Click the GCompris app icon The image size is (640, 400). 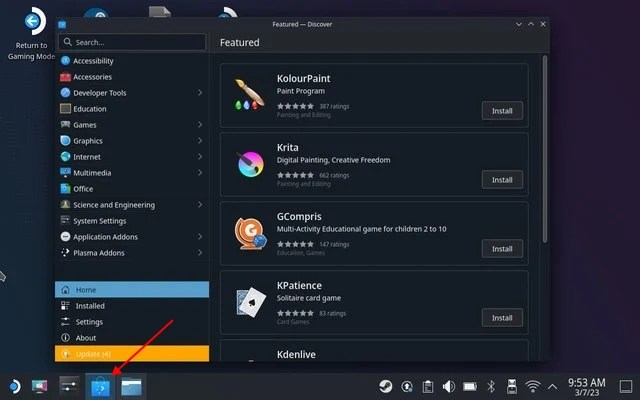250,233
